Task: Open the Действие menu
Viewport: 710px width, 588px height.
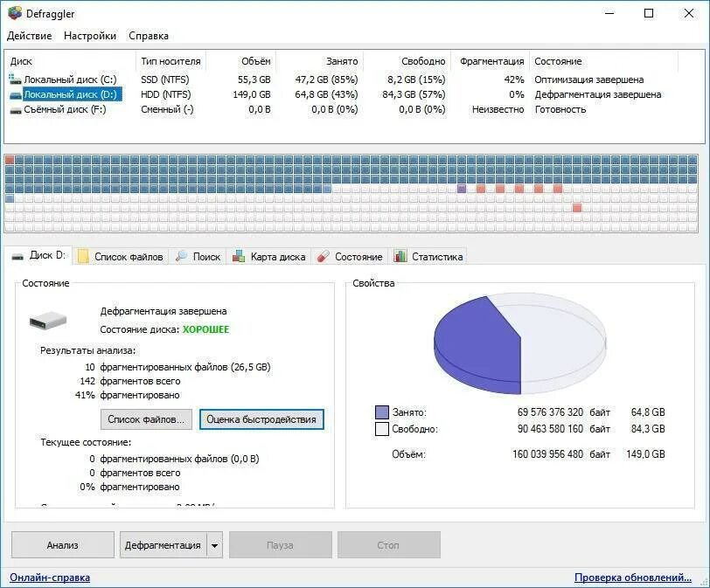Action: (30, 36)
